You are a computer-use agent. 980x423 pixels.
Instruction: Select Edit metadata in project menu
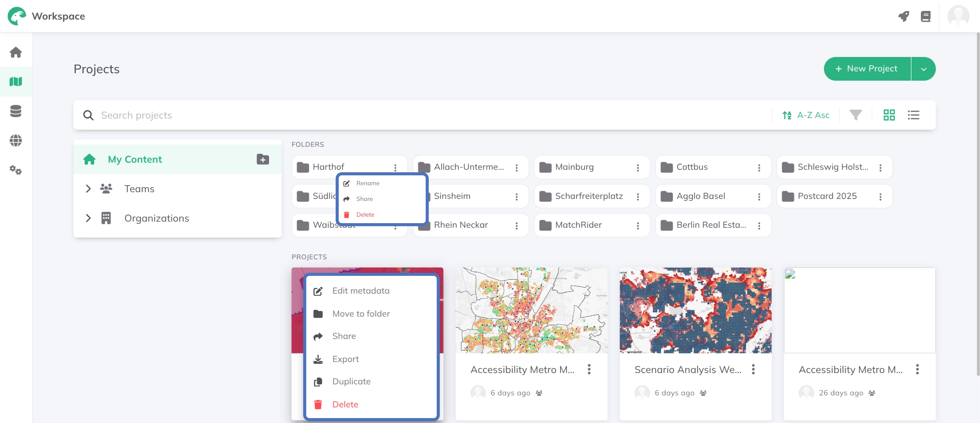(371, 291)
